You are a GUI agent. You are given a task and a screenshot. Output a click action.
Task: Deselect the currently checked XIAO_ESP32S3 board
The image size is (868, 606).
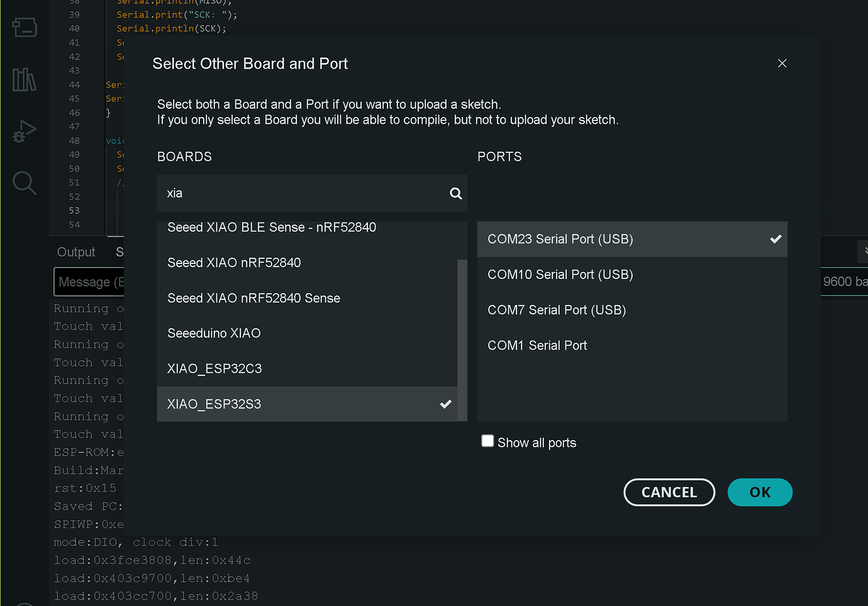click(x=214, y=404)
